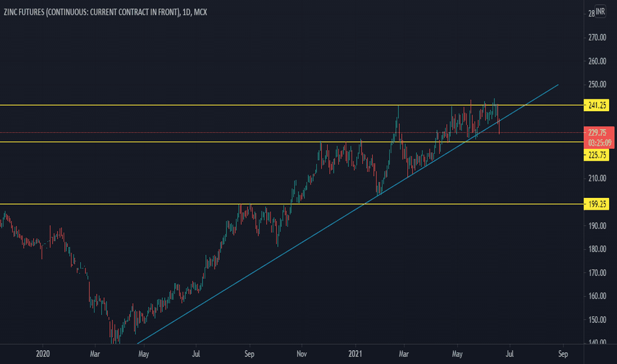Click the 170.00 price axis label
Viewport: 617px width, 364px height.
[x=597, y=273]
